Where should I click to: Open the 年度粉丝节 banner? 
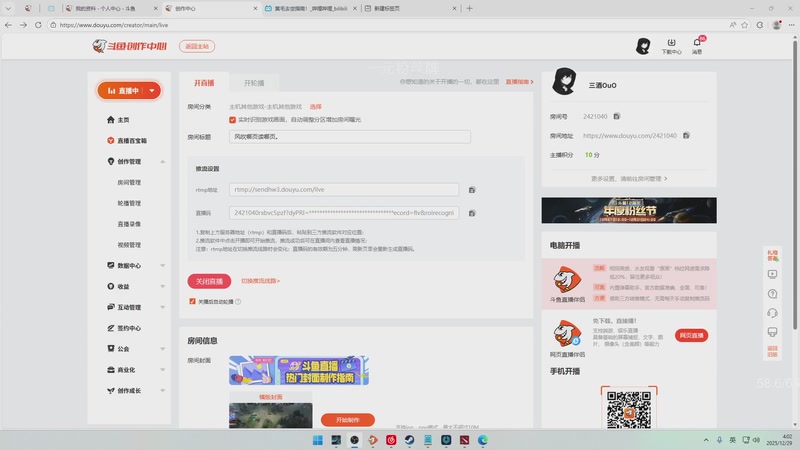[629, 210]
